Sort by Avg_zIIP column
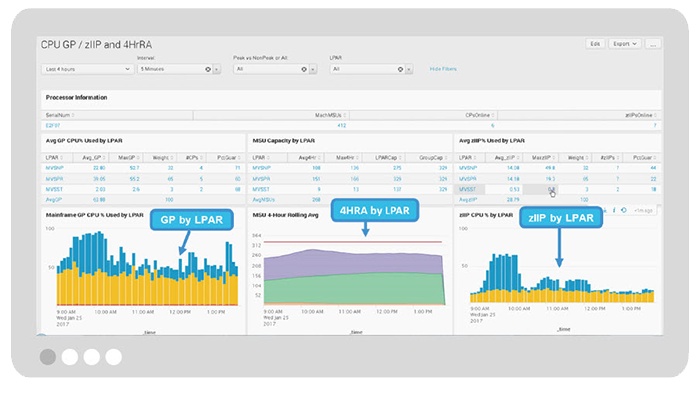The height and width of the screenshot is (393, 700). pyautogui.click(x=507, y=158)
